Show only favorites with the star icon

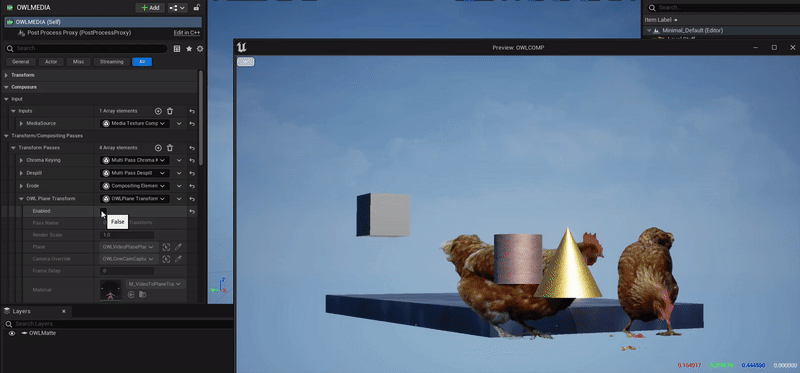click(189, 49)
